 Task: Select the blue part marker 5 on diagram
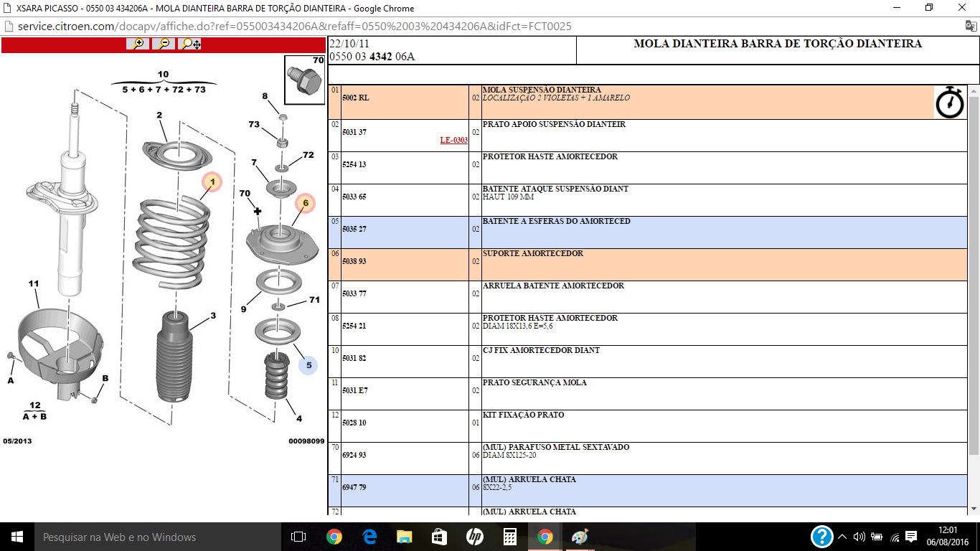[x=308, y=365]
